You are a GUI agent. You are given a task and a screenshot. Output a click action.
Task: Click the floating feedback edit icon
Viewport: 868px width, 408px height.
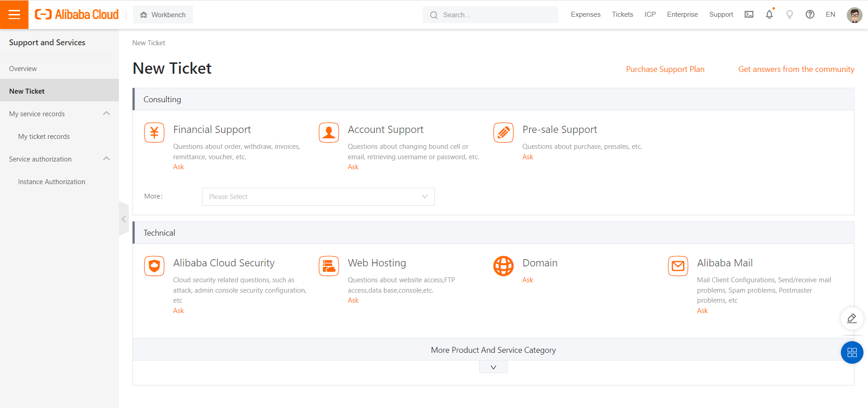(852, 318)
